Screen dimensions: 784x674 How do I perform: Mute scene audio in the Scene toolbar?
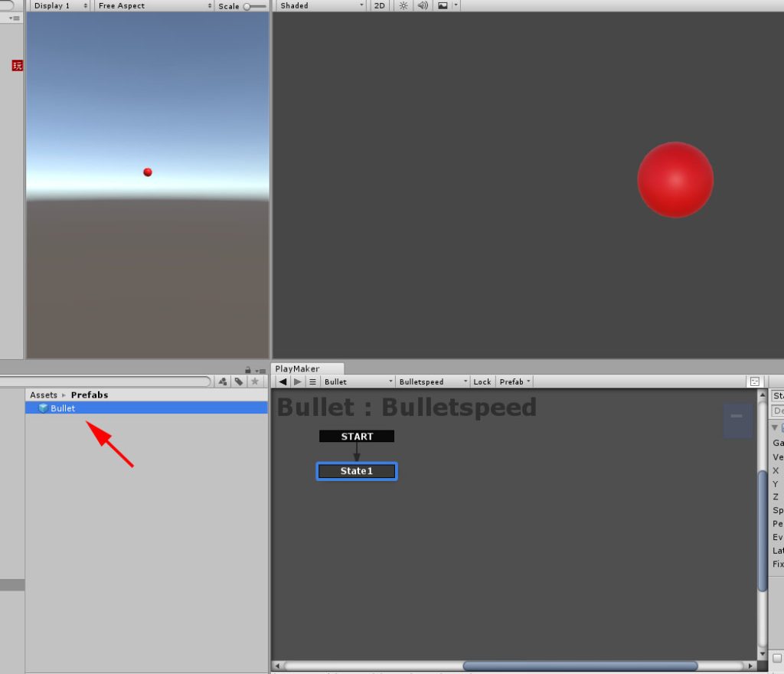coord(422,5)
